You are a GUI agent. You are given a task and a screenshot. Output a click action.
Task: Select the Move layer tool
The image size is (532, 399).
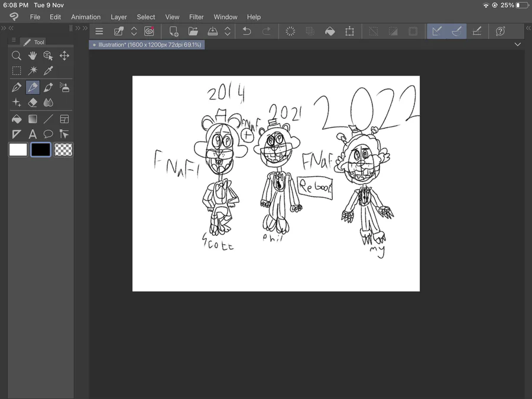(64, 56)
